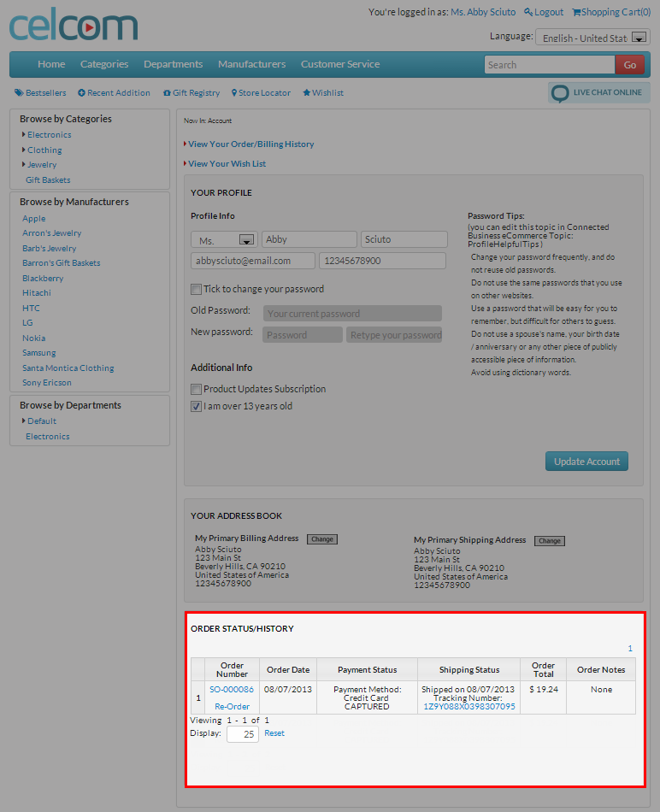Viewport: 660px width, 812px height.
Task: Open the Gift Registry link
Action: pyautogui.click(x=191, y=93)
